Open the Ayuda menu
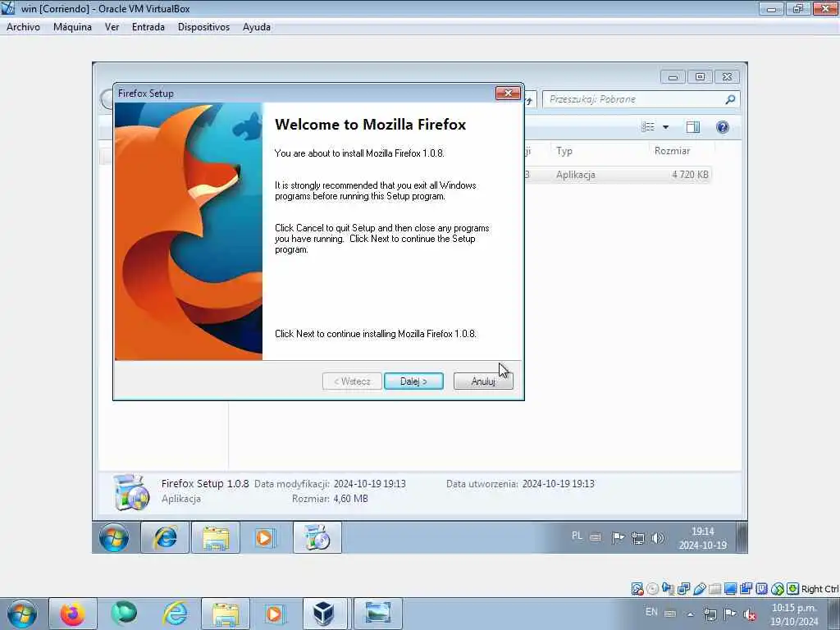 256,27
